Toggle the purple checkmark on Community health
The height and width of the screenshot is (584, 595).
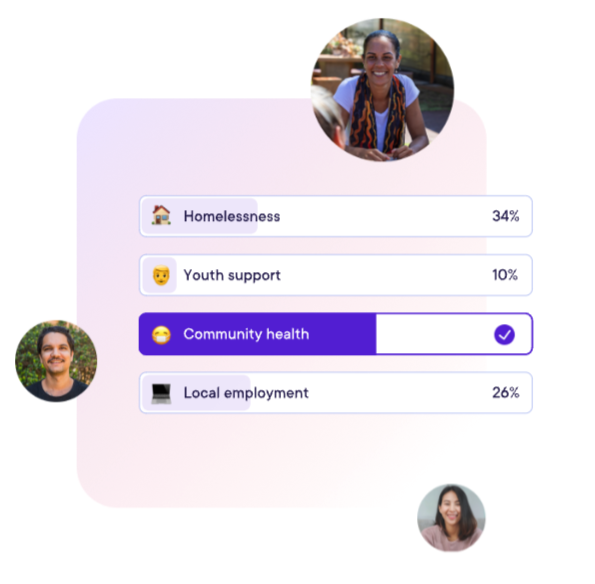[x=504, y=334]
